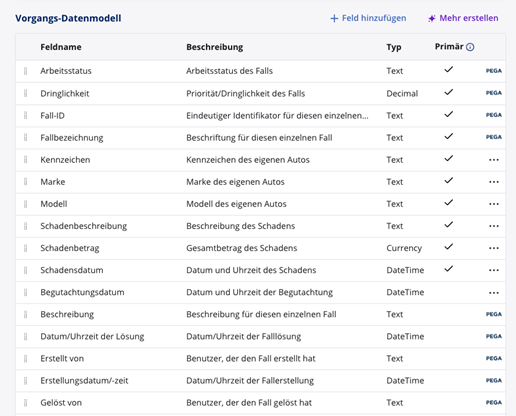The height and width of the screenshot is (416, 516).
Task: Open three-dot menu for Schadenbetrag row
Action: click(494, 248)
